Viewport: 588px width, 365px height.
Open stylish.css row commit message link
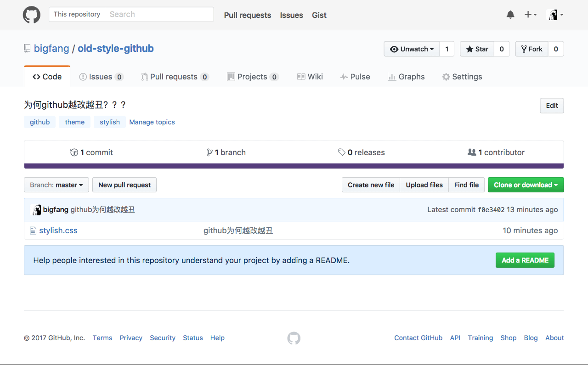coord(238,230)
